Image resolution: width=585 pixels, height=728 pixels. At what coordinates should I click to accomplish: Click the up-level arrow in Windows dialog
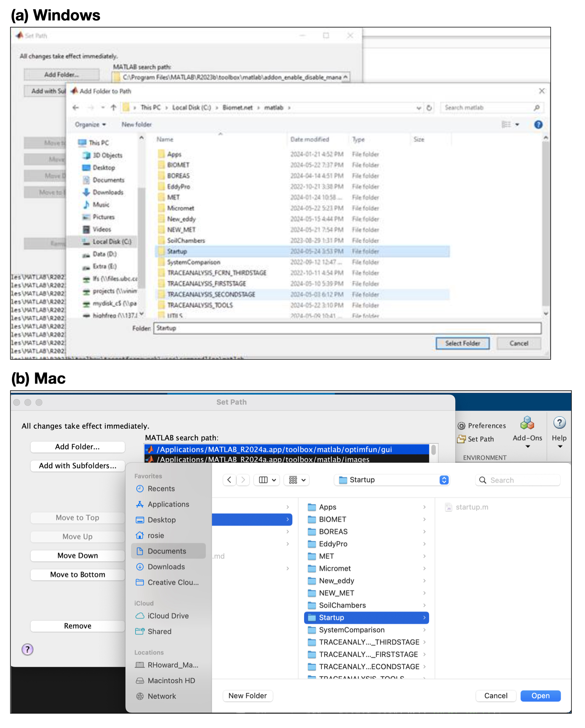click(x=113, y=108)
